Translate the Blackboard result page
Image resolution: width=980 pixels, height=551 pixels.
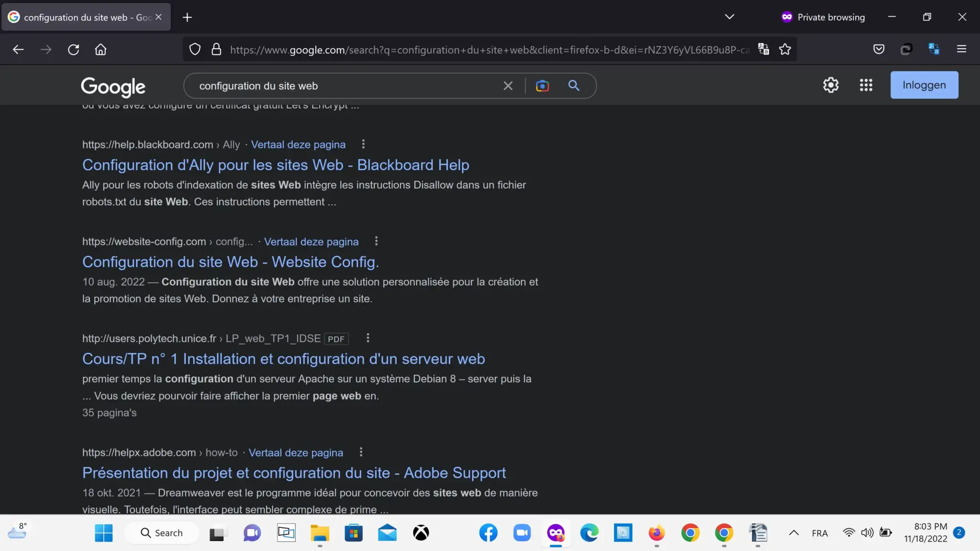298,144
